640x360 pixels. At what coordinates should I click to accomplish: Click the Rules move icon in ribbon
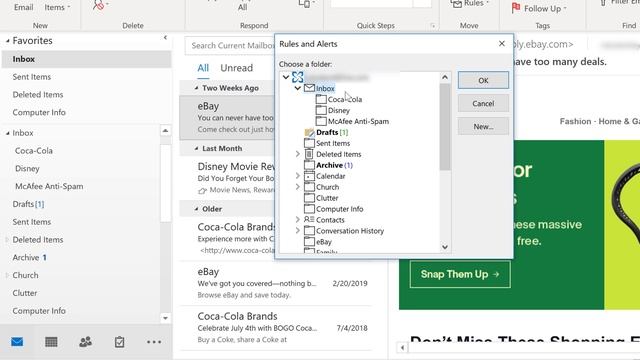pos(456,4)
